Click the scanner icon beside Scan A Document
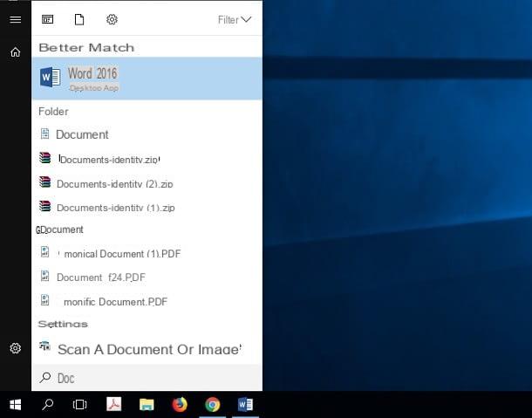The image size is (532, 418). pyautogui.click(x=44, y=346)
